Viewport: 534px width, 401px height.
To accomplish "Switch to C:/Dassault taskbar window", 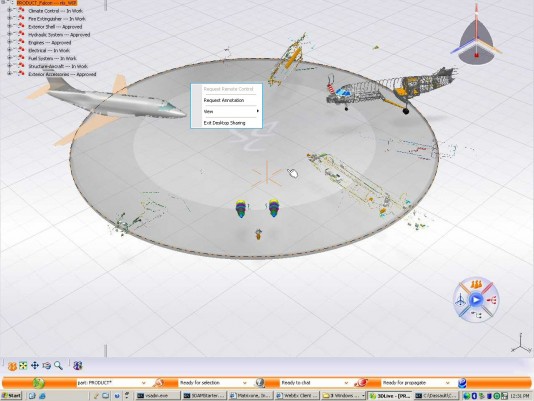I will [436, 396].
